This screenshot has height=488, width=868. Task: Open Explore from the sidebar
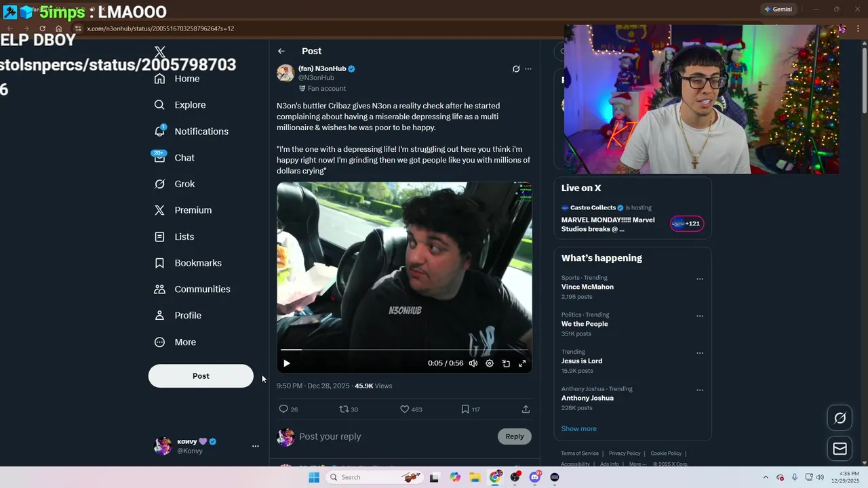pos(180,105)
